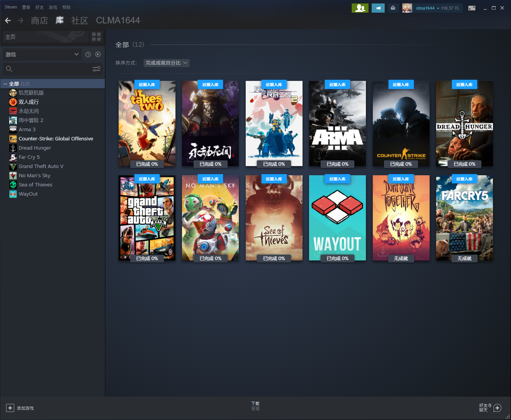Go to the 商店 tab
511x420 pixels.
(40, 20)
